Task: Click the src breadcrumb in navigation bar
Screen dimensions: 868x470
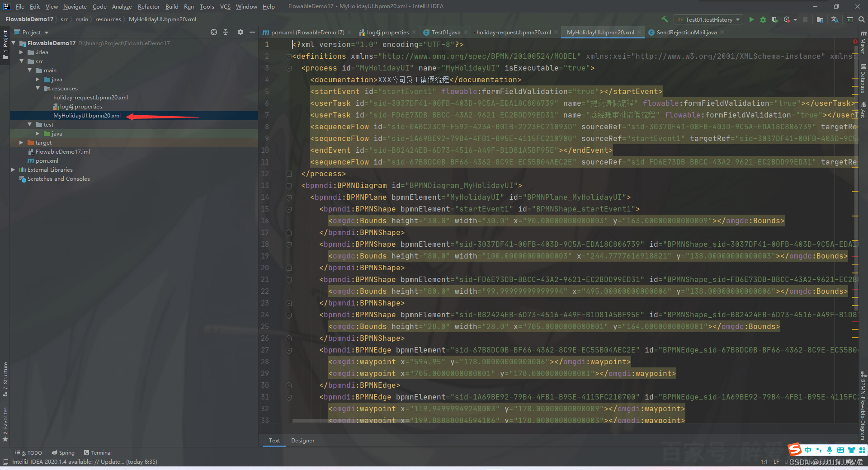Action: [64, 19]
